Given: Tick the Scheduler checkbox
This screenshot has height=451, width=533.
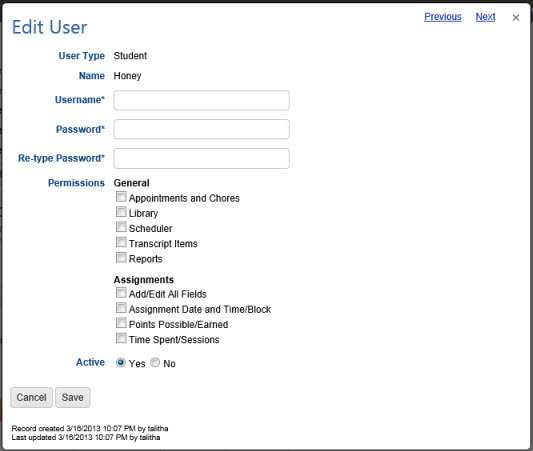Looking at the screenshot, I should point(121,227).
